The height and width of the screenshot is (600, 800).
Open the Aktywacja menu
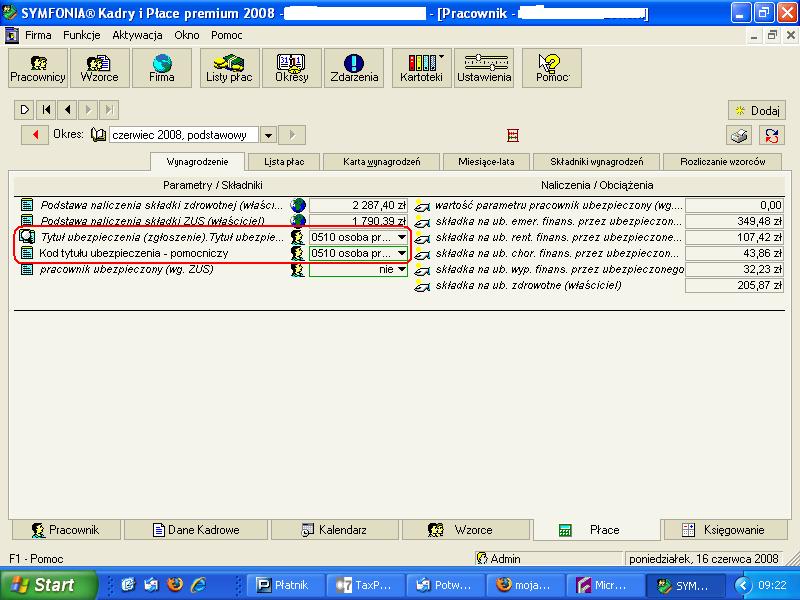[x=137, y=35]
